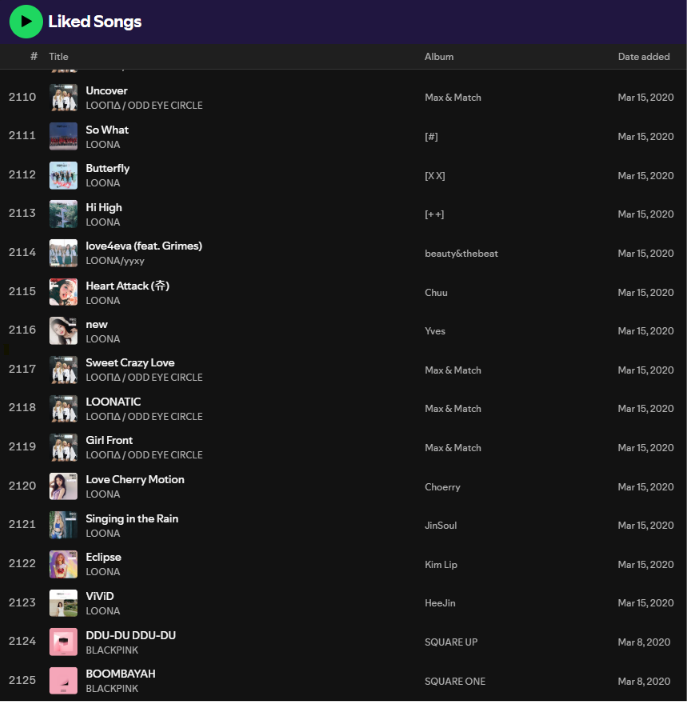The image size is (687, 702).
Task: Open artist LOONA under So What
Action: [x=103, y=145]
